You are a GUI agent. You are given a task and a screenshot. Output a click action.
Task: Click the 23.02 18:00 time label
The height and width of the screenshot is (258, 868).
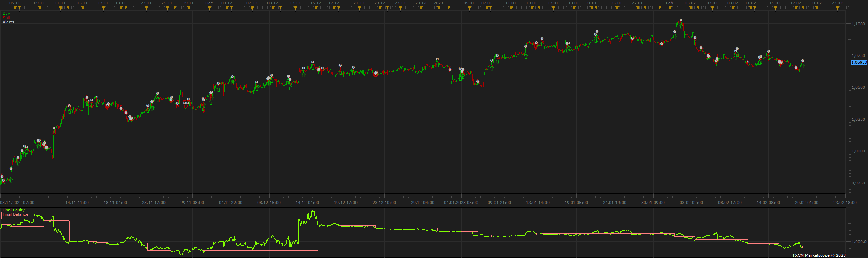tap(845, 203)
